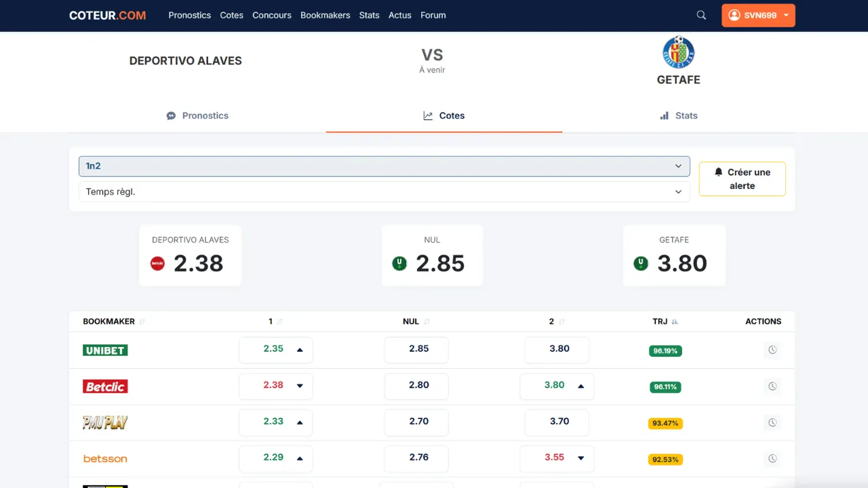Switch to the Pronostics match tab
Viewport: 868px width, 488px height.
coord(197,116)
